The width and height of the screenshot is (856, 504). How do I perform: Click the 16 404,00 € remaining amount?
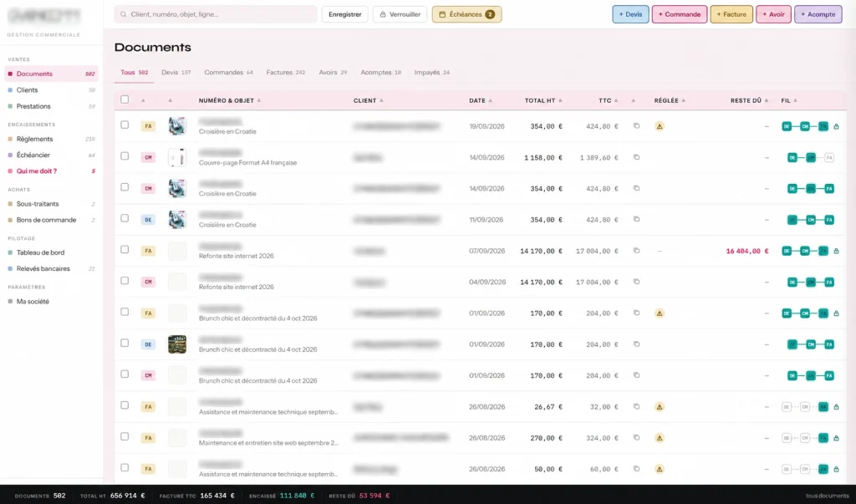tap(746, 252)
